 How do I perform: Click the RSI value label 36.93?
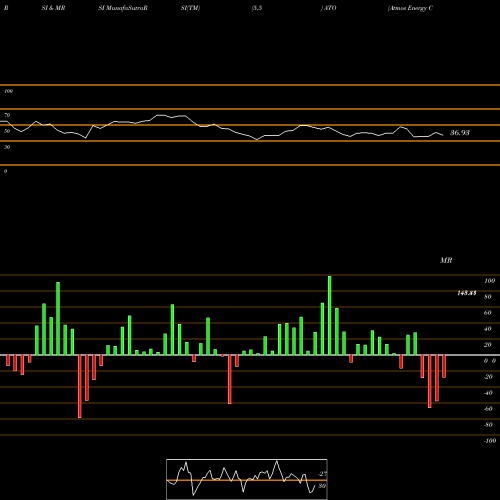pyautogui.click(x=460, y=133)
